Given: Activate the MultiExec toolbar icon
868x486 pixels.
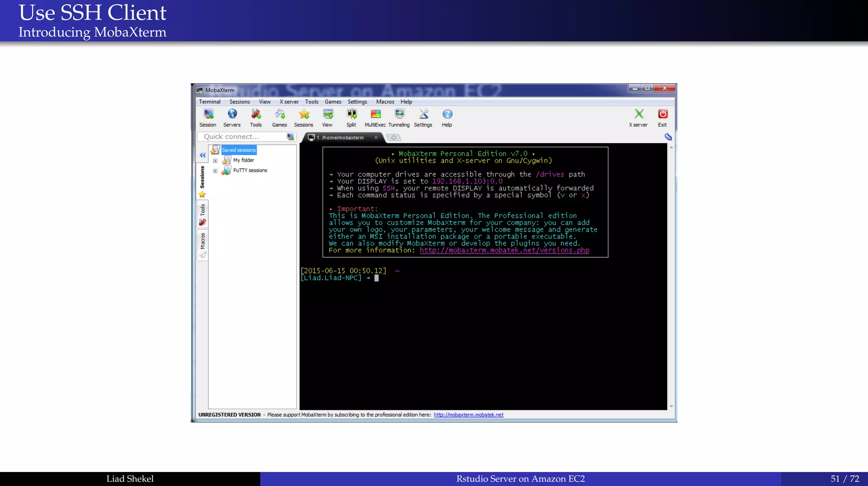Looking at the screenshot, I should [x=375, y=118].
